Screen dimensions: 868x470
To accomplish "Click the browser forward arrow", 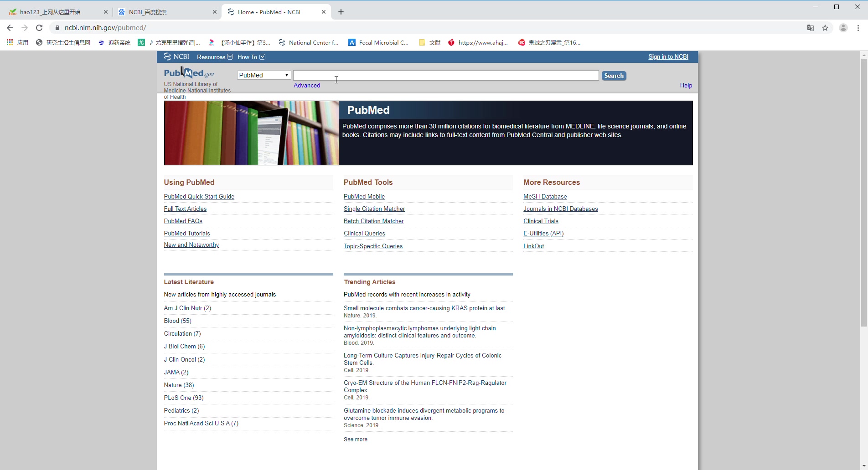I will [x=25, y=28].
